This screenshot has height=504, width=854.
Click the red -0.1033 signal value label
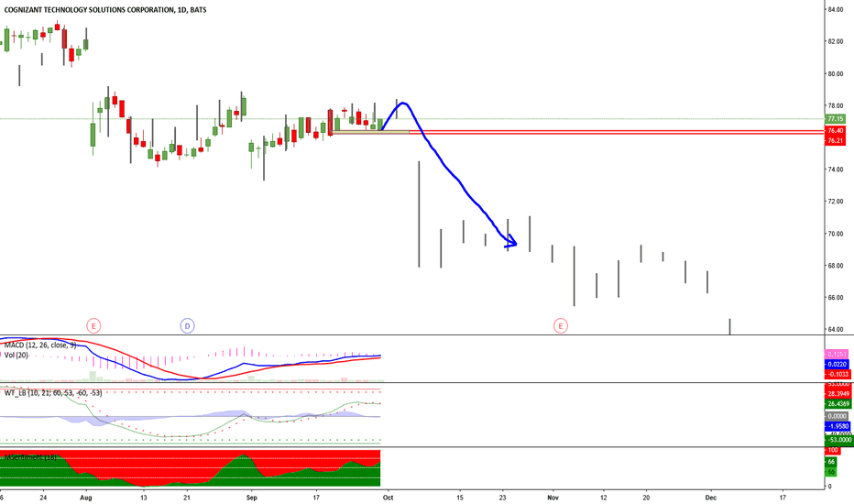click(x=838, y=374)
